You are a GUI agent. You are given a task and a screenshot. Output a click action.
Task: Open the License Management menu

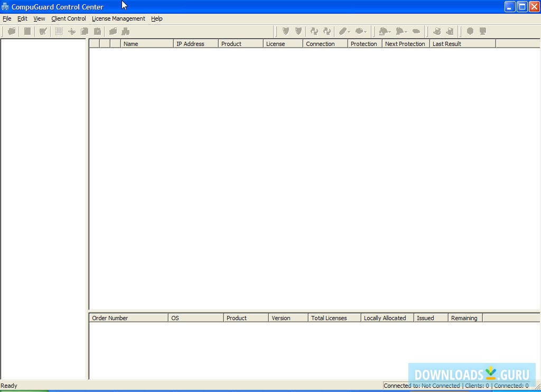click(x=118, y=18)
